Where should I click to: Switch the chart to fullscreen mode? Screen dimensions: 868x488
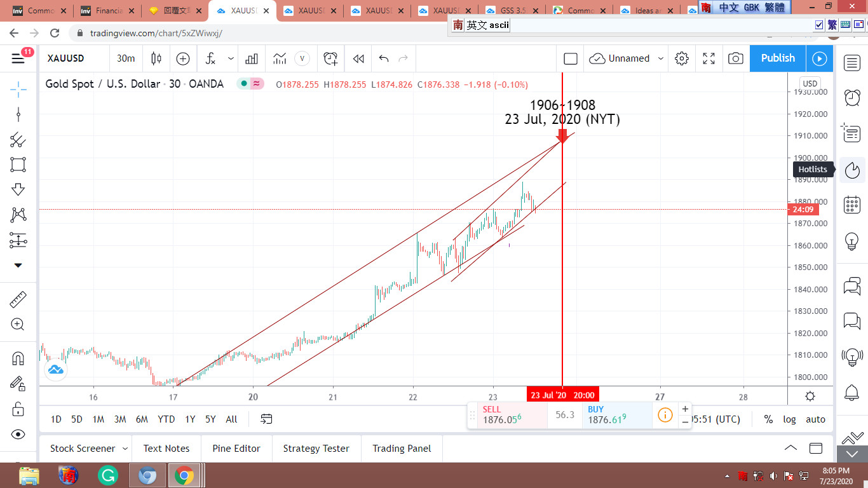pyautogui.click(x=709, y=58)
